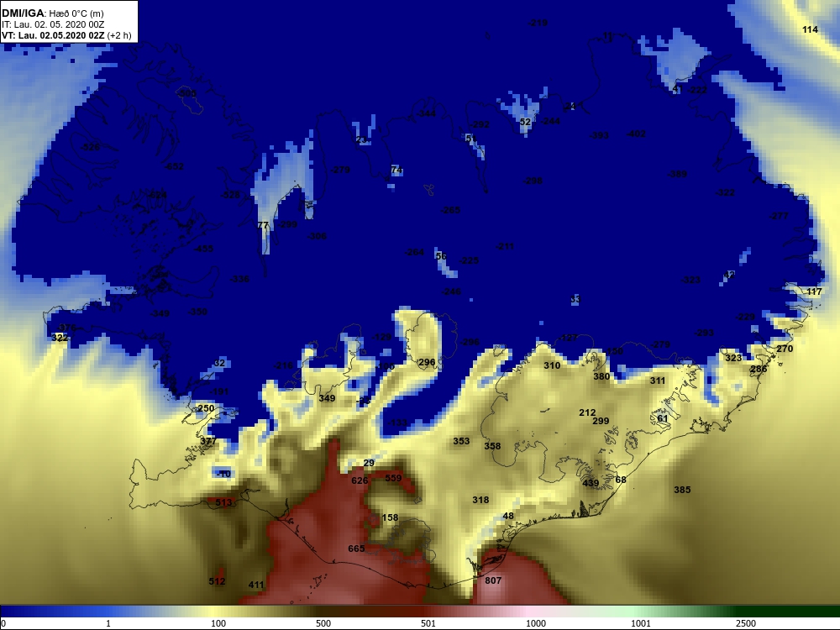
Task: Select the 377 value
Action: click(208, 441)
